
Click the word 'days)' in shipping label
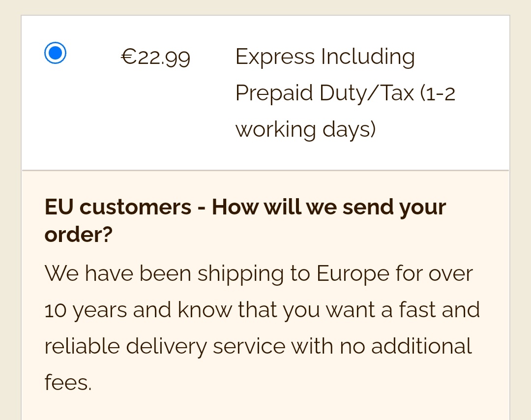(x=349, y=129)
